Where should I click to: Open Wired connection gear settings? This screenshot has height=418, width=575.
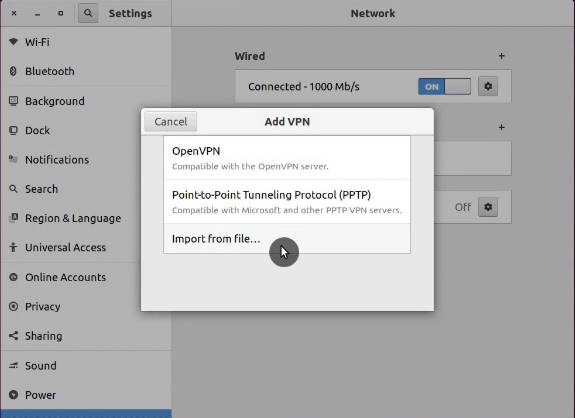pyautogui.click(x=488, y=87)
